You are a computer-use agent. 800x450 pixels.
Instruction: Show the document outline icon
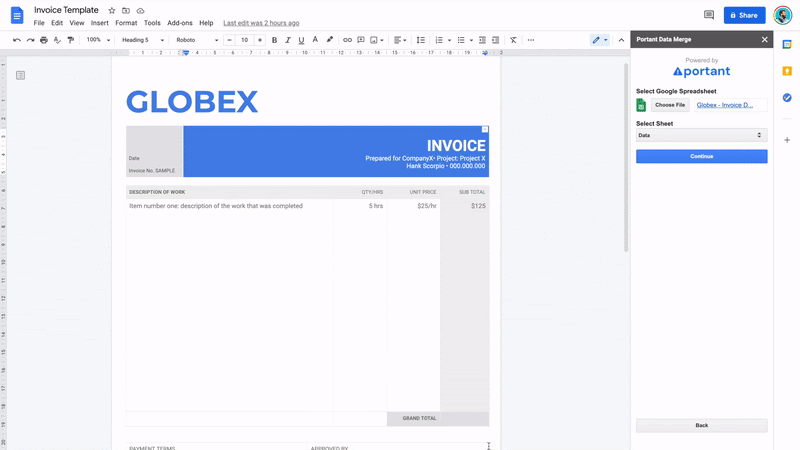click(x=20, y=76)
